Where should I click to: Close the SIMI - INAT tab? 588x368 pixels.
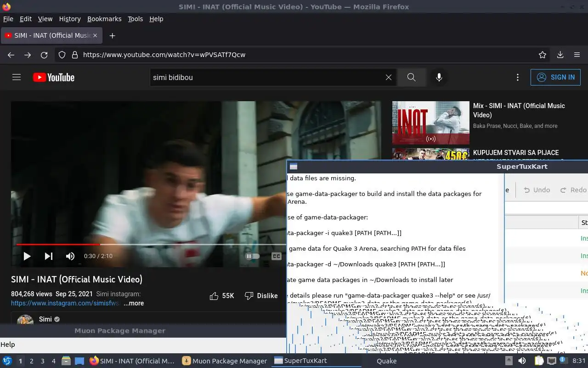(x=95, y=35)
